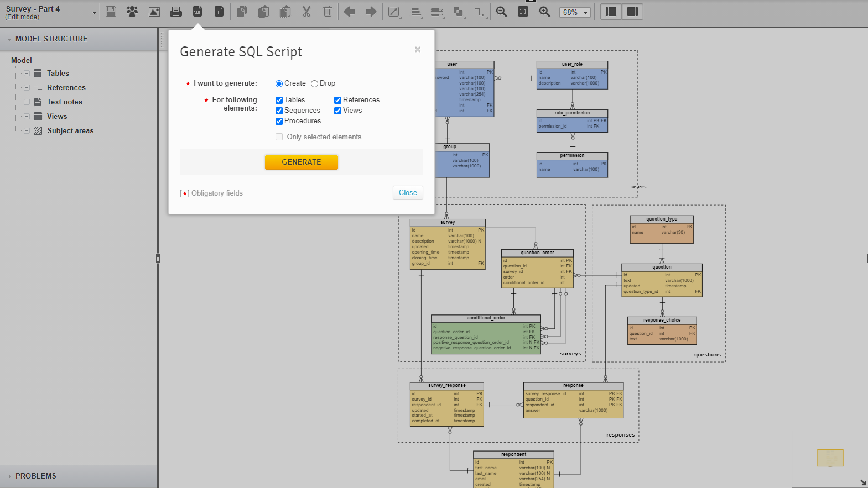Zoom in with the magnifier plus icon

[544, 12]
